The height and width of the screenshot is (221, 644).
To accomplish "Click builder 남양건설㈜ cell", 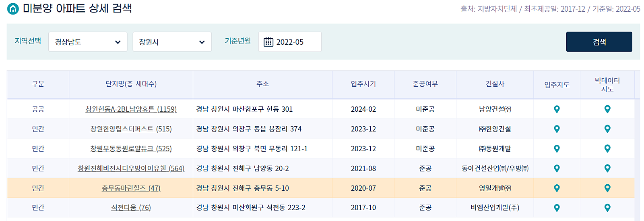I will tap(495, 109).
